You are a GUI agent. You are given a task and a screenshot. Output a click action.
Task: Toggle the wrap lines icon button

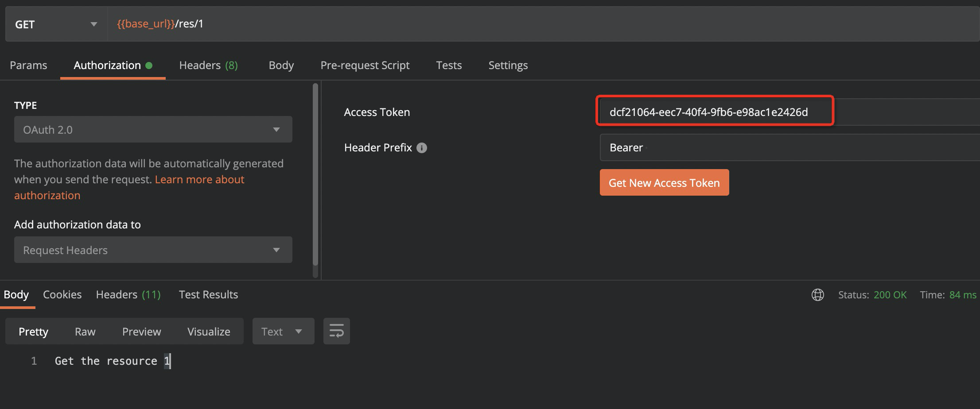(x=336, y=331)
